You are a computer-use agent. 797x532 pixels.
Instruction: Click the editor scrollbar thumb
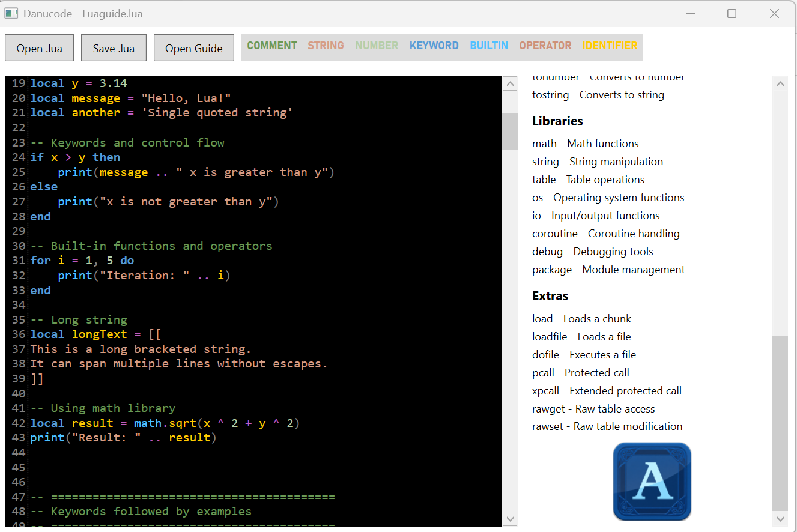tap(509, 131)
